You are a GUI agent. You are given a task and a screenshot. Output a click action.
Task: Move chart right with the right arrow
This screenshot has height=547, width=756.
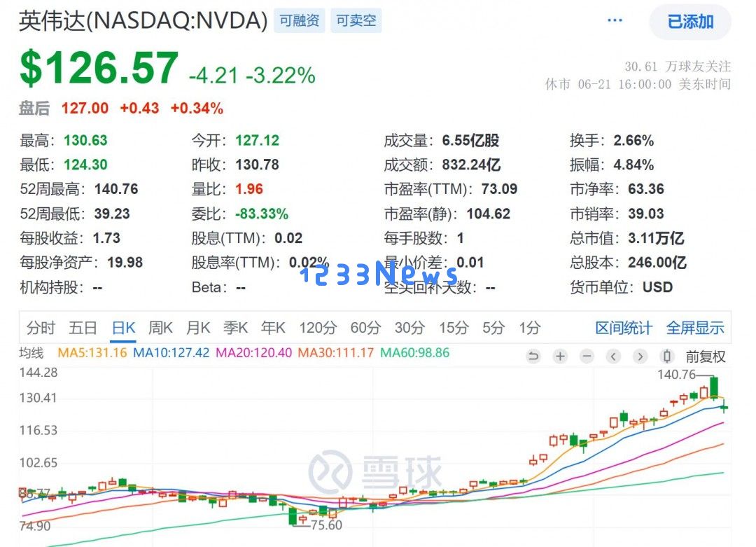[640, 356]
